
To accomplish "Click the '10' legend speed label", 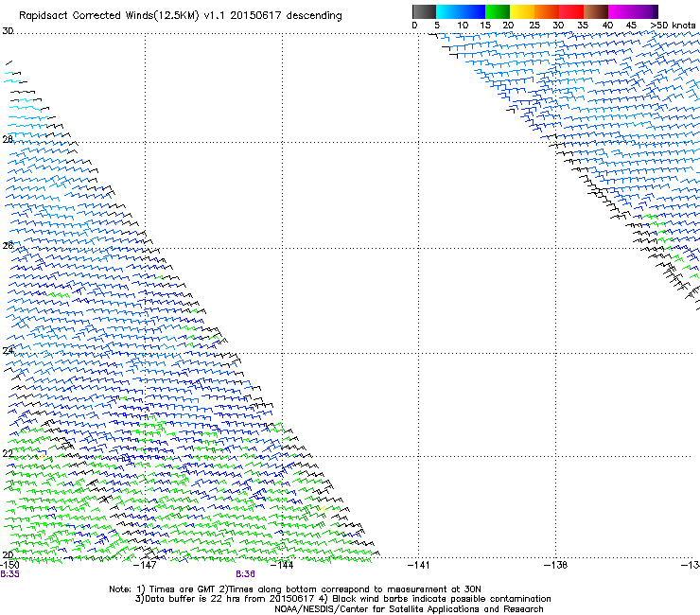I will pos(463,25).
